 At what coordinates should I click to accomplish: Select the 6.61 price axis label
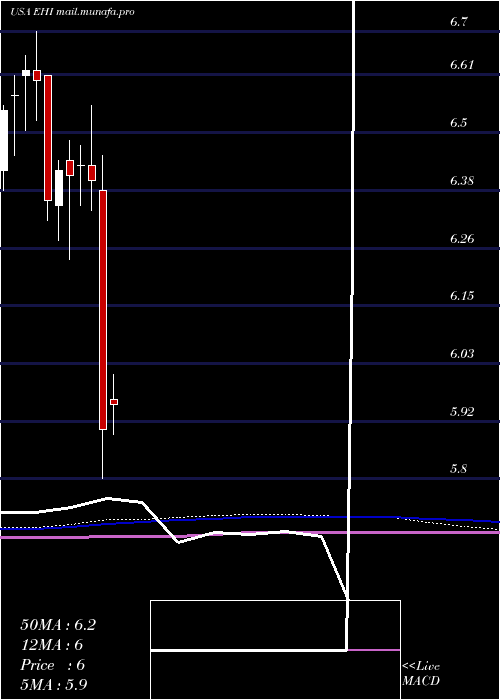[462, 65]
